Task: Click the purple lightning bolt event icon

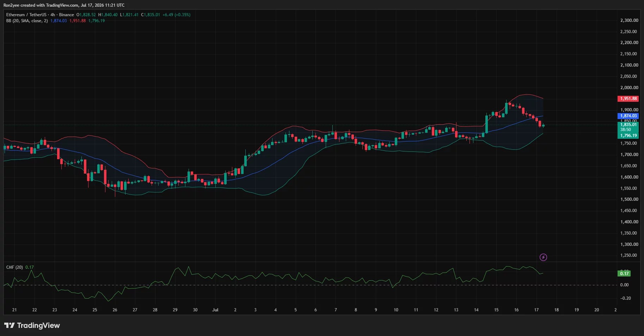Action: (543, 257)
